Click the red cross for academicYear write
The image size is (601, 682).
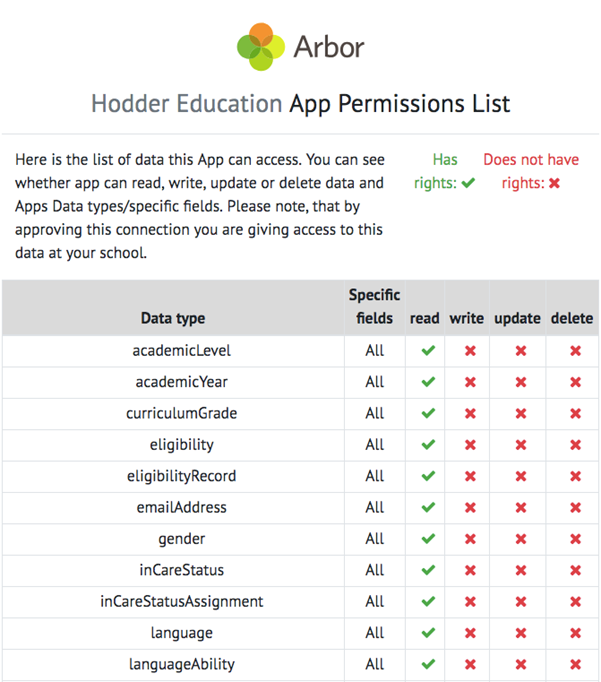click(469, 382)
